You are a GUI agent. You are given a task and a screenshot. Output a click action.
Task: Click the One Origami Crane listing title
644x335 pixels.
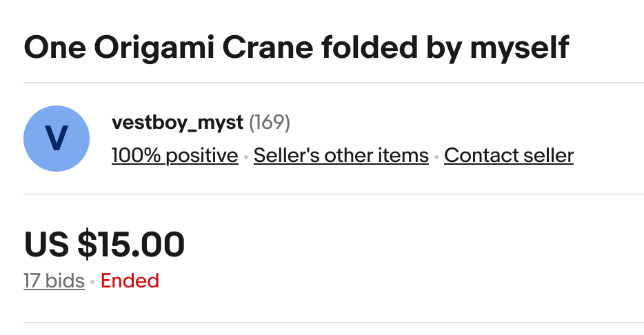[296, 48]
